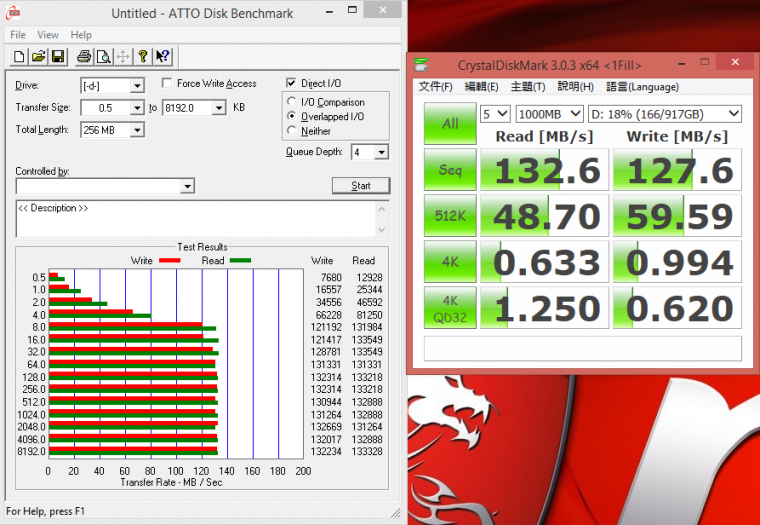Click the Open folder toolbar icon
This screenshot has width=760, height=525.
click(x=38, y=56)
